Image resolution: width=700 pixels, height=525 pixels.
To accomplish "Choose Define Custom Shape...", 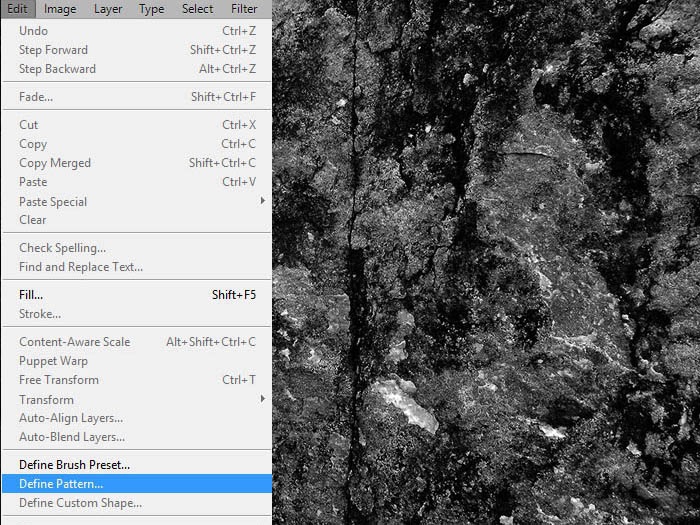I will click(x=137, y=503).
